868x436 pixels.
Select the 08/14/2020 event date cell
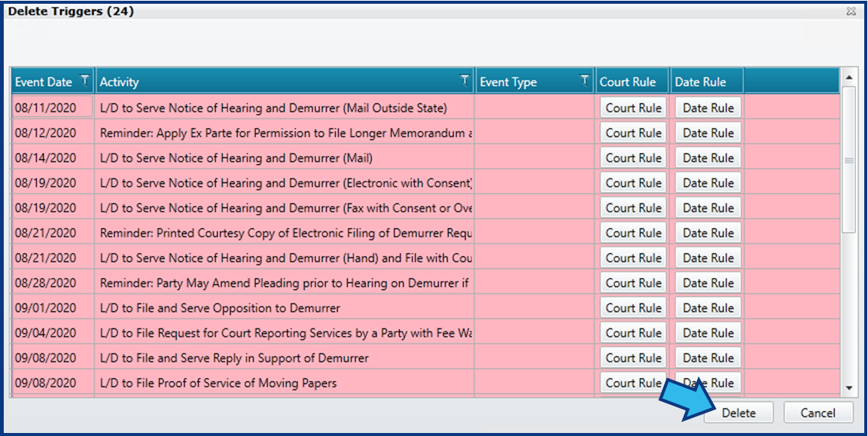[53, 157]
